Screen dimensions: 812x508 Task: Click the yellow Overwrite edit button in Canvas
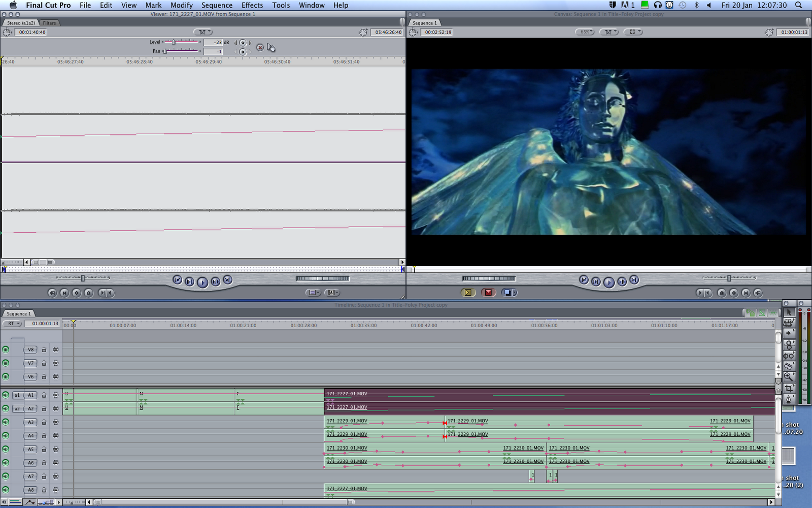468,293
